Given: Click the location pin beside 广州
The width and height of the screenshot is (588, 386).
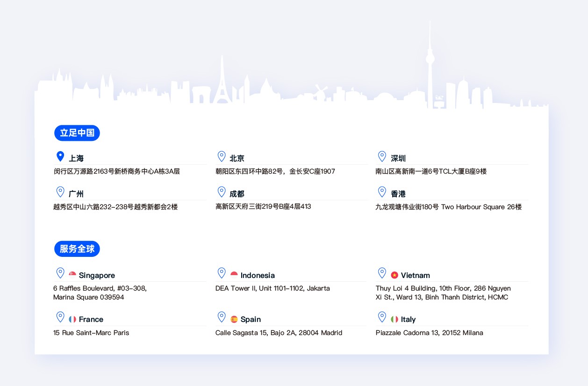Looking at the screenshot, I should point(60,192).
